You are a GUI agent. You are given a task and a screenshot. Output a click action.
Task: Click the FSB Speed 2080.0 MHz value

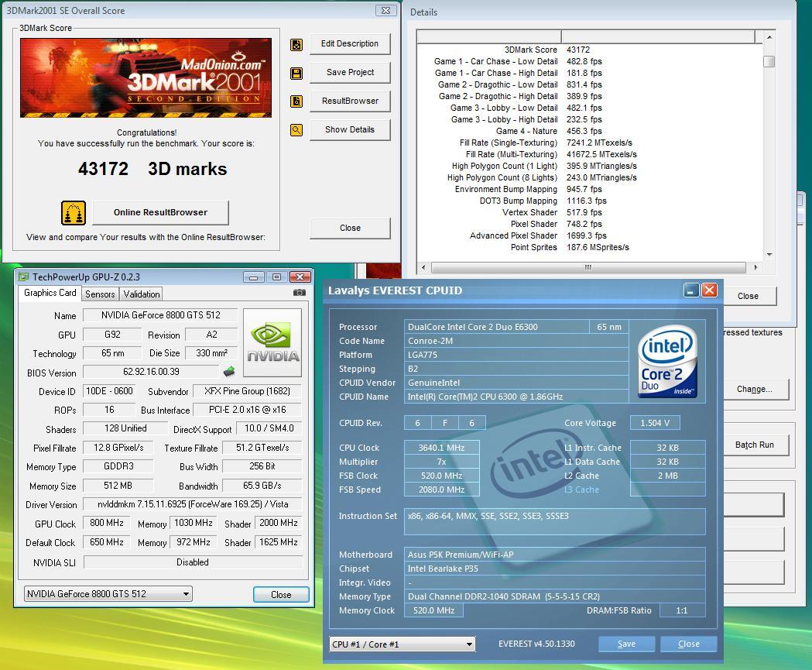tap(442, 490)
